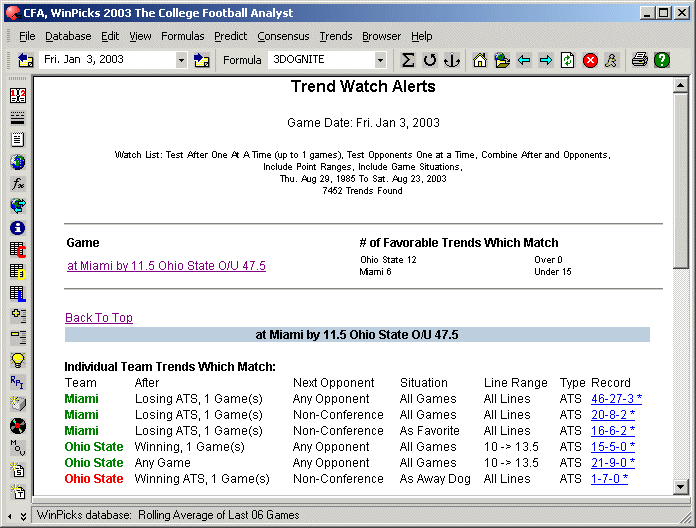Click the black and red disc sidebar icon
The height and width of the screenshot is (528, 696).
18,426
